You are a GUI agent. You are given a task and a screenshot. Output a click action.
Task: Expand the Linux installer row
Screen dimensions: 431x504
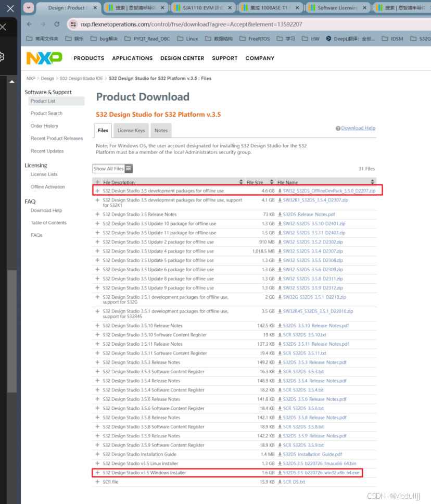97,463
